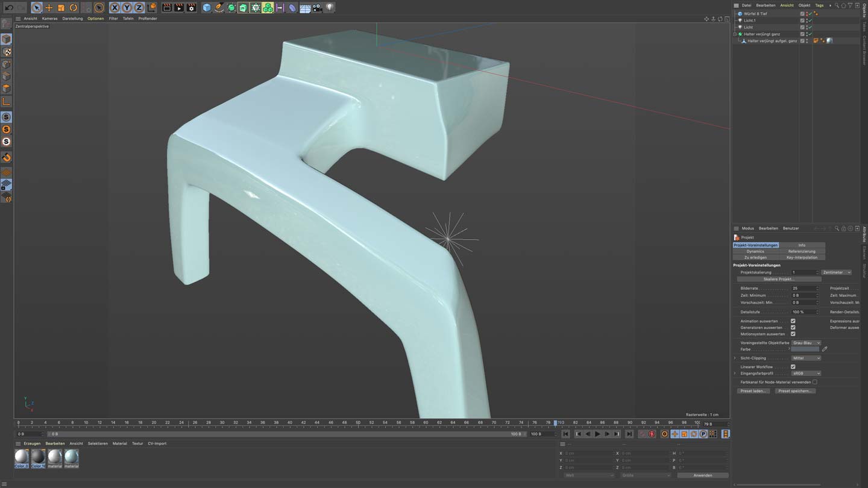Screen dimensions: 868x488
Task: Open Projekt-Voreinstellungen tab
Action: click(x=756, y=245)
